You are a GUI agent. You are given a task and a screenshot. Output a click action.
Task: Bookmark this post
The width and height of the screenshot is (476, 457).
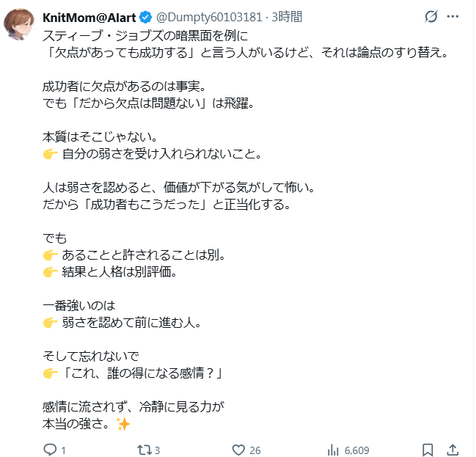[428, 450]
